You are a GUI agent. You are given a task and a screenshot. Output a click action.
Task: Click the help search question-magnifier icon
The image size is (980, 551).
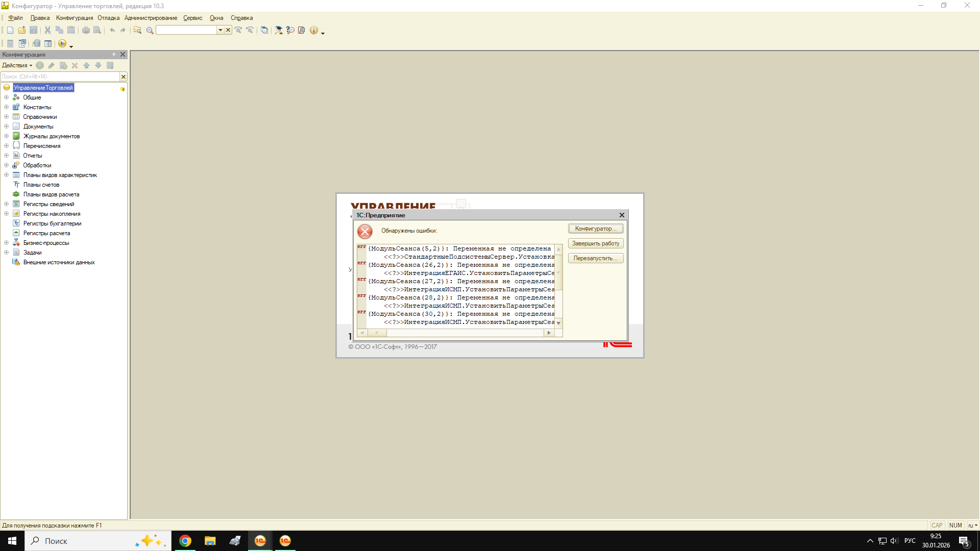(290, 30)
